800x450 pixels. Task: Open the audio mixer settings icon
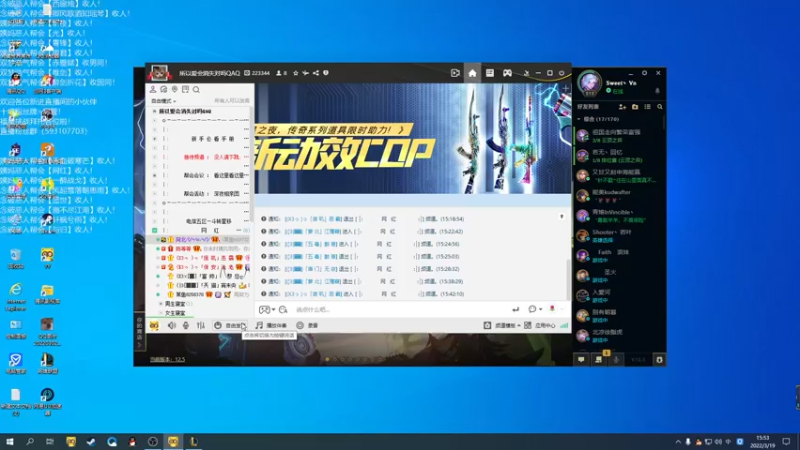[x=201, y=325]
